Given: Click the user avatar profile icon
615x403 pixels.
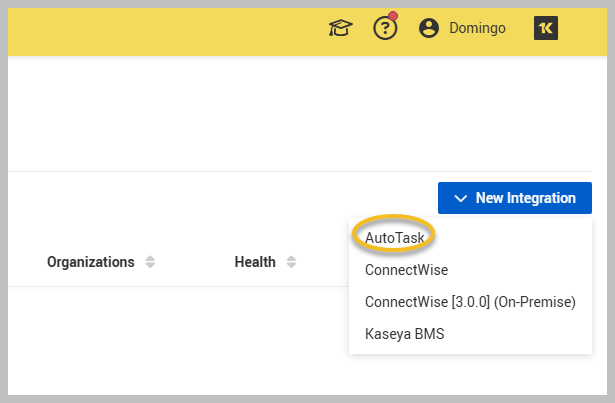Looking at the screenshot, I should [429, 28].
